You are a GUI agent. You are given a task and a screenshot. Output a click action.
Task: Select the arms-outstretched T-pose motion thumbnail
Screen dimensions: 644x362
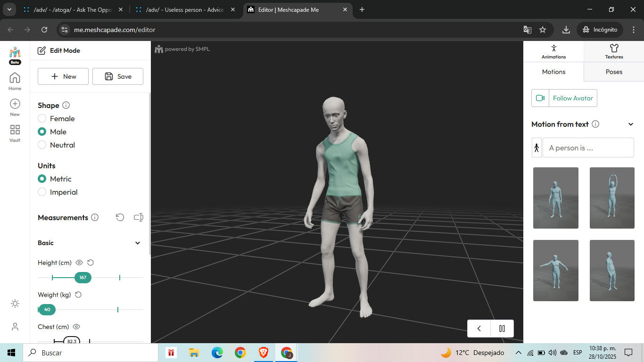click(x=556, y=271)
